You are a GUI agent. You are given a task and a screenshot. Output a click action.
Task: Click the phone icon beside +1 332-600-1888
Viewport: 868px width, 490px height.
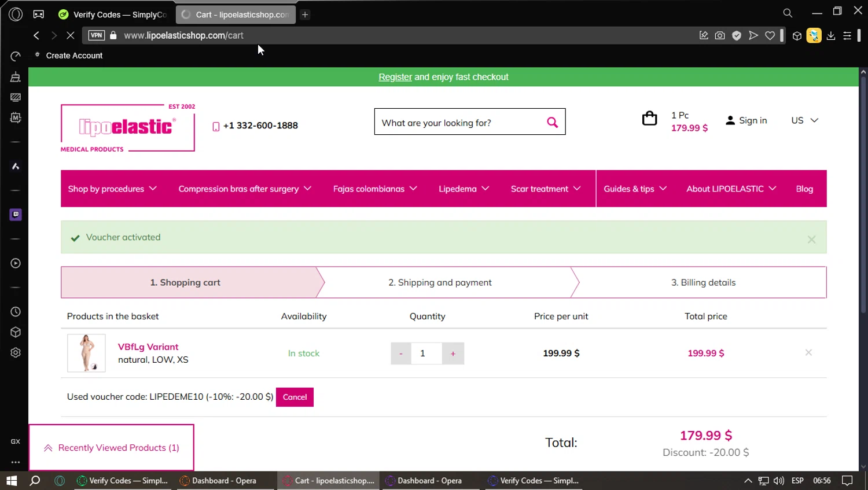[x=216, y=126]
